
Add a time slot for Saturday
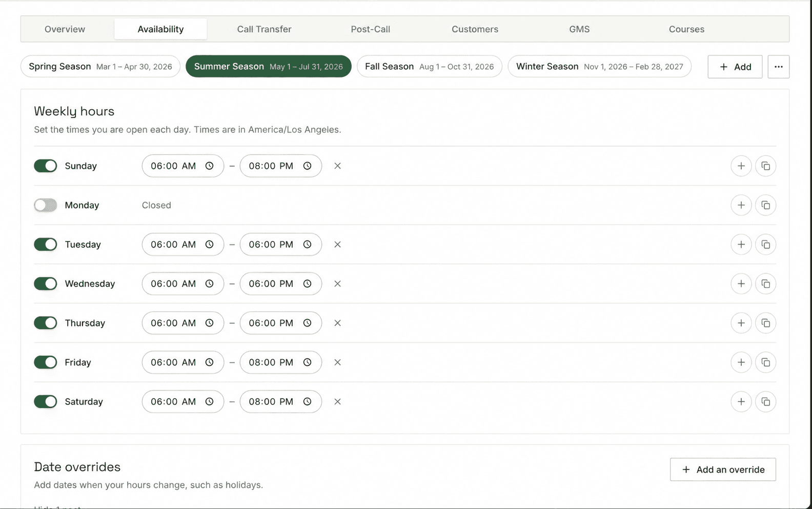[741, 402]
